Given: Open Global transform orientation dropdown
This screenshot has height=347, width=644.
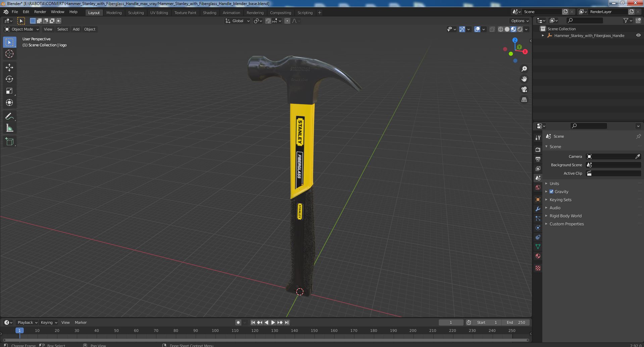Looking at the screenshot, I should coord(238,21).
